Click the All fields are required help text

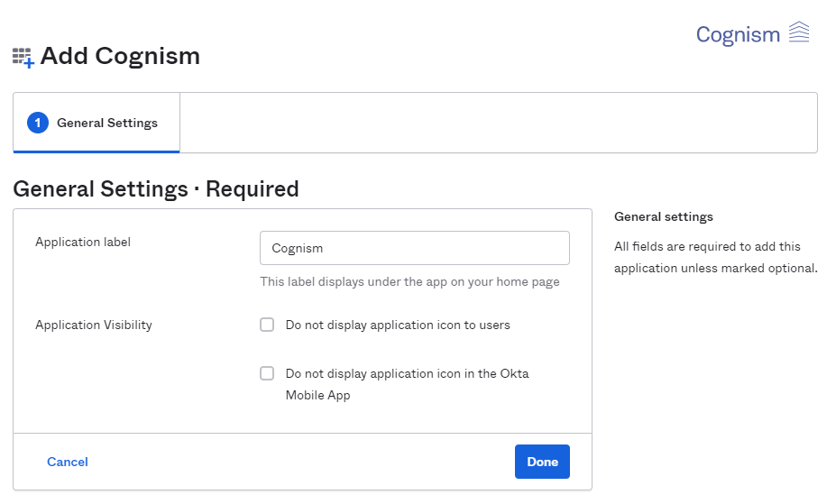(715, 257)
